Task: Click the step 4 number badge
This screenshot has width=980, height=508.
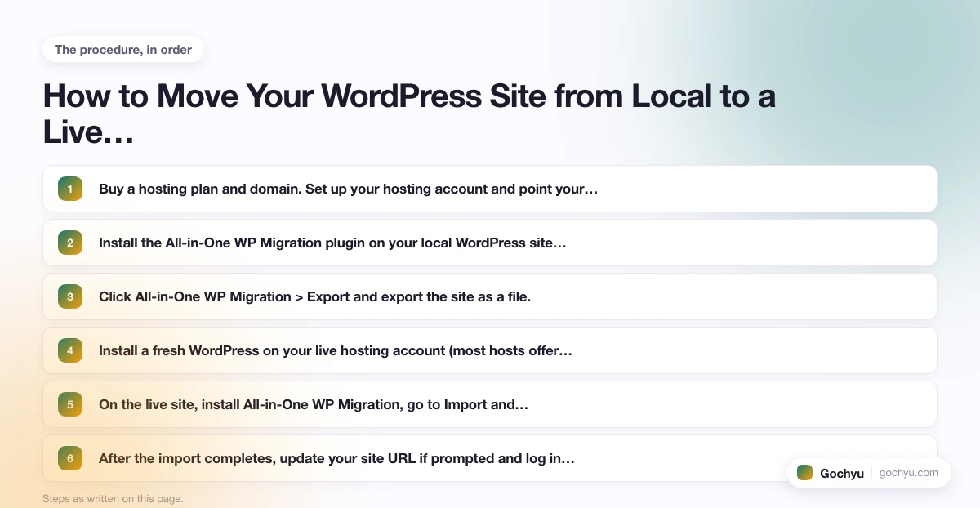Action: point(70,350)
